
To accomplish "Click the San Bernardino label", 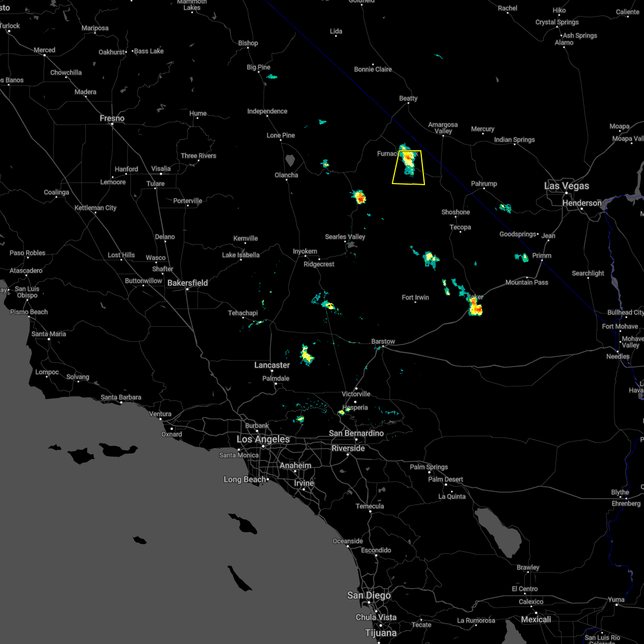I will (356, 433).
